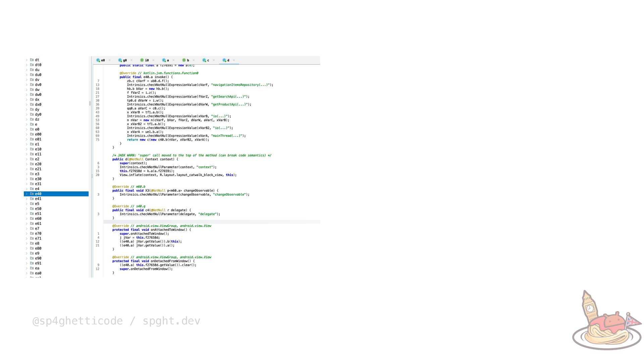Viewport: 644px width, 362px height.
Task: Click the package folder icon for e7
Action: pos(32,229)
